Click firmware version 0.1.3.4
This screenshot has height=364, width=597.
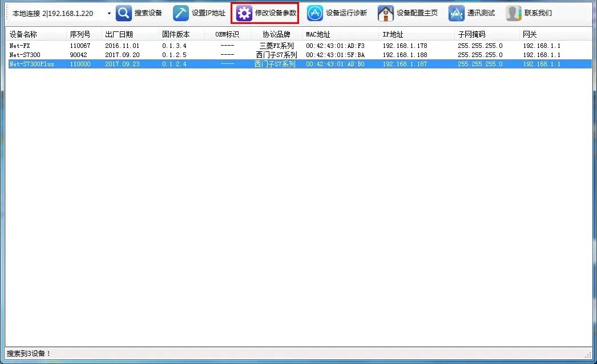174,46
